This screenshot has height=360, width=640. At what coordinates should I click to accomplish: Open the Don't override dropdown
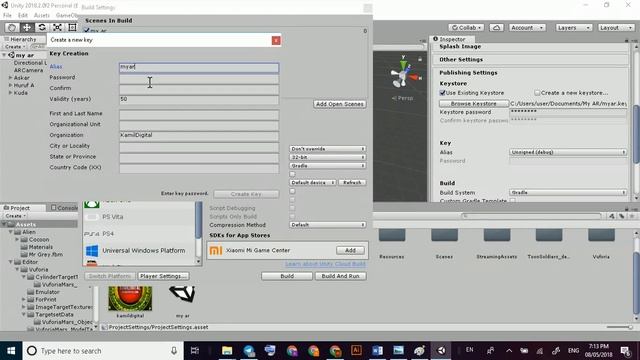[327, 149]
